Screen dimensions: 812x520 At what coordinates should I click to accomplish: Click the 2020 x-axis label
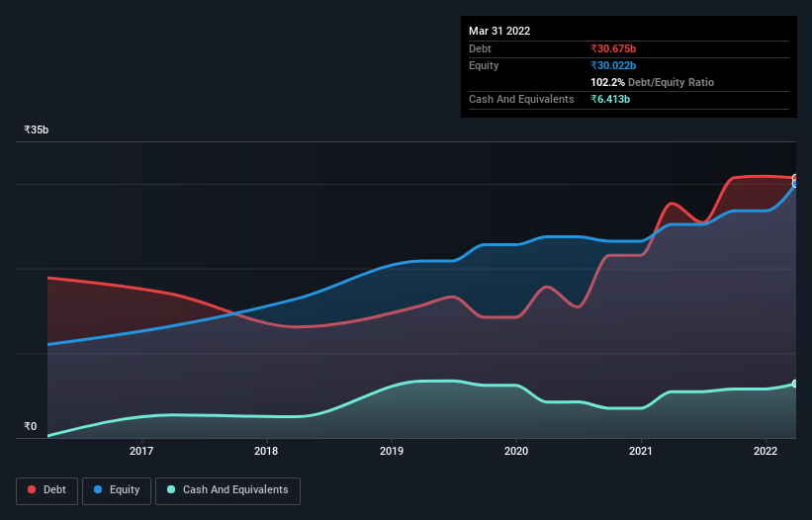coord(516,451)
